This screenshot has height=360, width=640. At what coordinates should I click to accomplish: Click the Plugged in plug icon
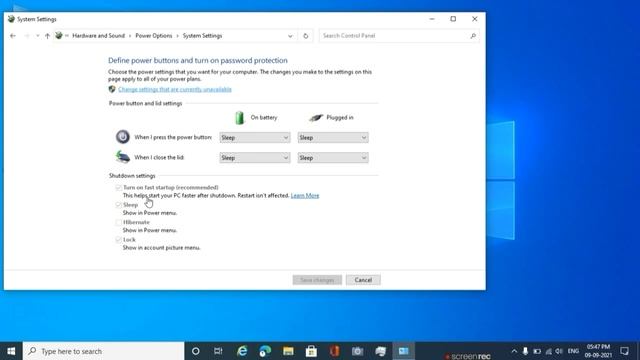point(316,118)
